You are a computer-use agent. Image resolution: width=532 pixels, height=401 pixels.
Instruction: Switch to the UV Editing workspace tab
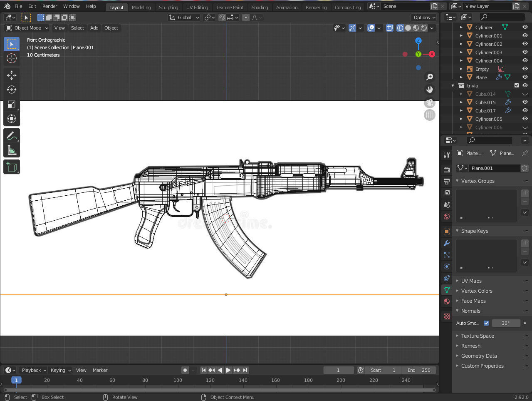pos(197,7)
